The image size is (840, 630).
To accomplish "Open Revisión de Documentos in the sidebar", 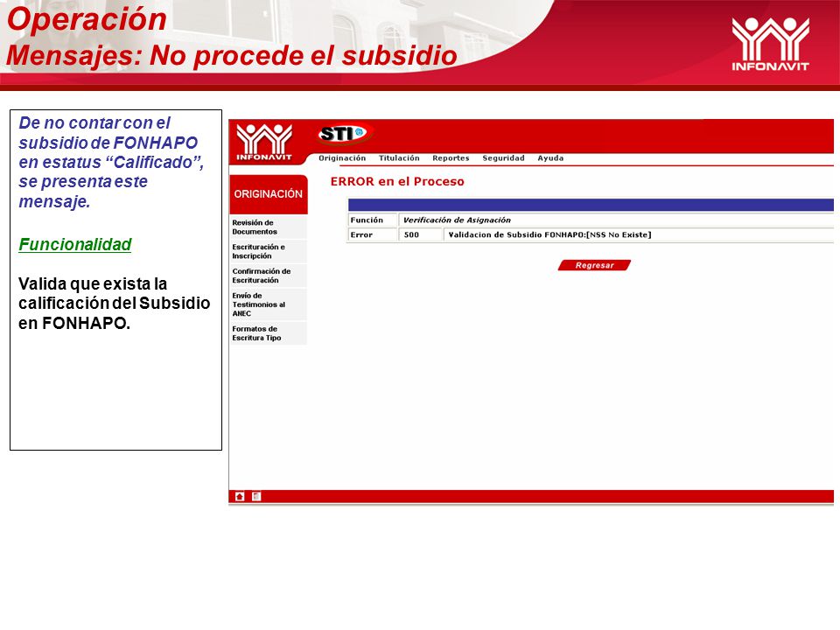I will (x=268, y=227).
